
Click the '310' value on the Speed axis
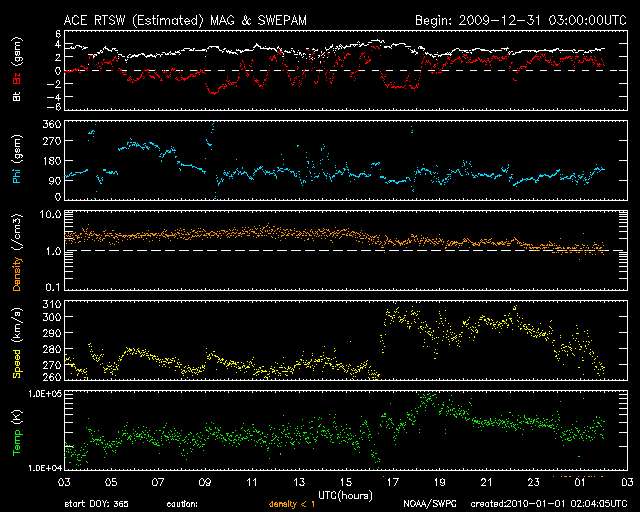pos(52,304)
